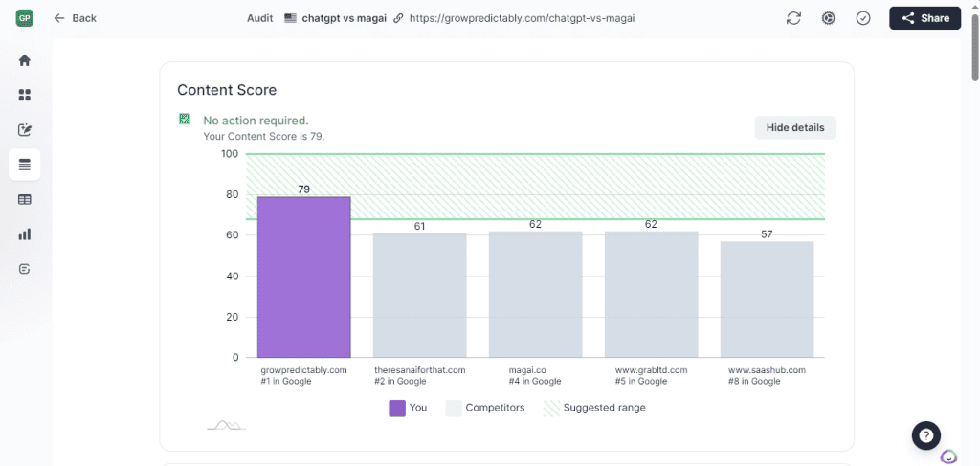Click the www.grabltd.com competitor bar
Viewport: 980px width, 466px height.
point(651,294)
